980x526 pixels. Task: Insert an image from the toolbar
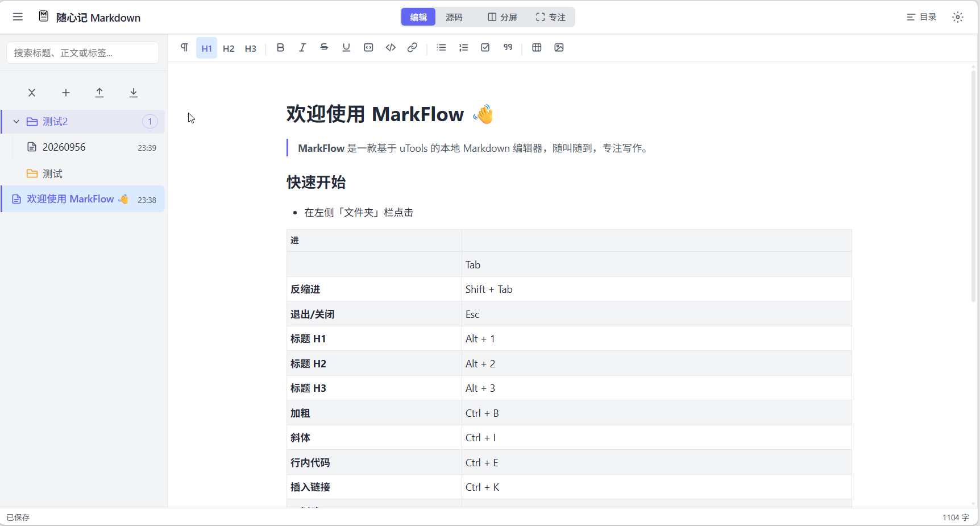(x=559, y=48)
